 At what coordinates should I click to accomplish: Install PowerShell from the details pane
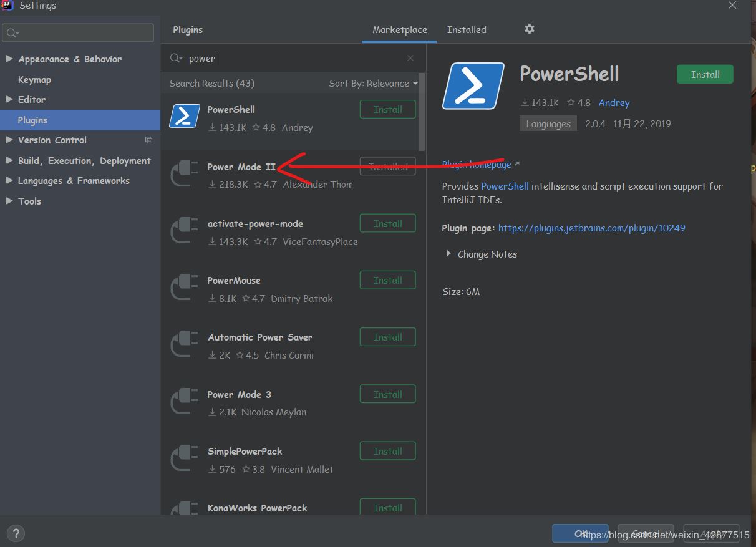click(705, 74)
